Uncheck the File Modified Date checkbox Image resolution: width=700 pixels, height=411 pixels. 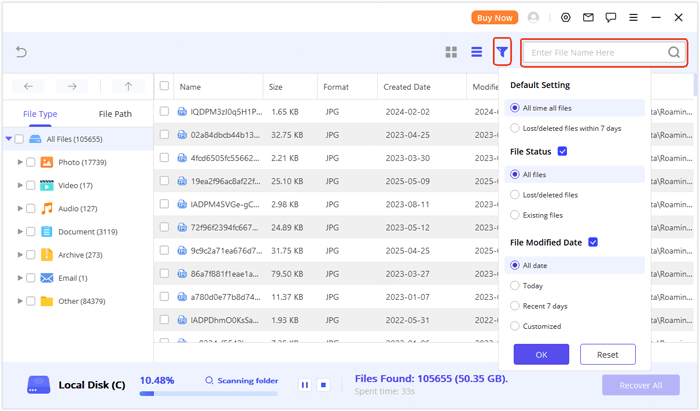point(593,242)
